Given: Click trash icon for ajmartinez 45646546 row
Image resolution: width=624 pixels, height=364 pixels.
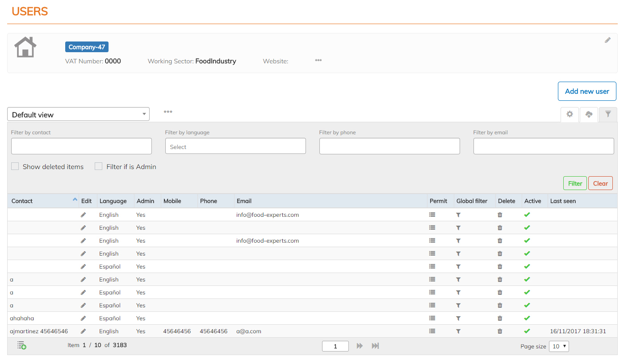Looking at the screenshot, I should pos(500,331).
